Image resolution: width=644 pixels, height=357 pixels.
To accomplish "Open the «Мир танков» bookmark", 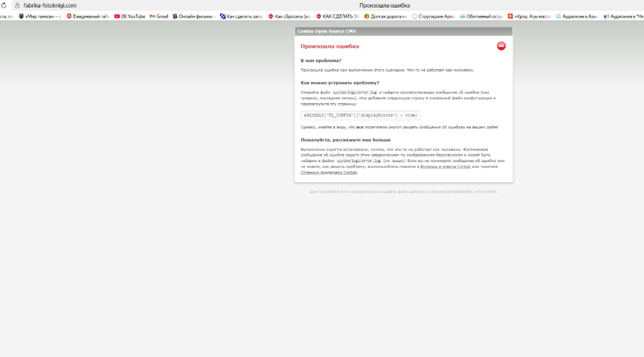I will coord(40,16).
